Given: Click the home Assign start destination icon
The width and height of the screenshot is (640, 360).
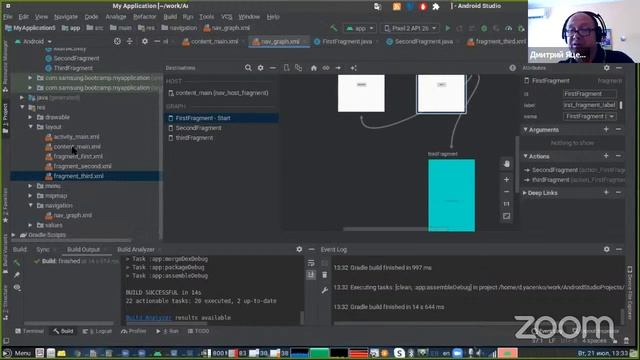Looking at the screenshot, I should [313, 68].
